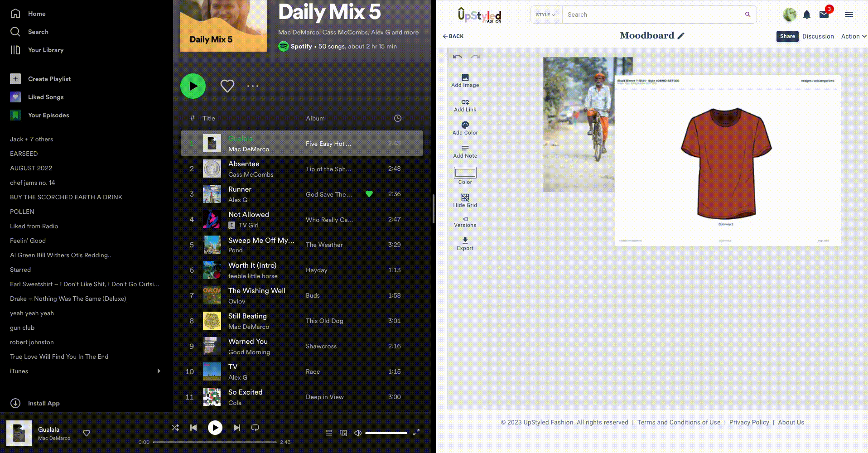Click the Add Link icon

click(465, 102)
